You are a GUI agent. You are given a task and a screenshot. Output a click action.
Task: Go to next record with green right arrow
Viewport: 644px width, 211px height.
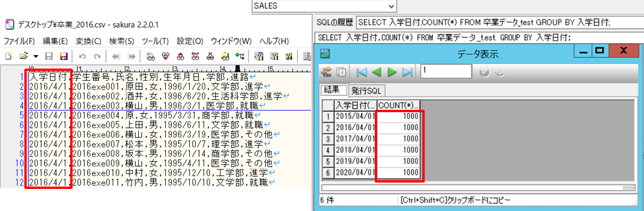click(x=392, y=72)
